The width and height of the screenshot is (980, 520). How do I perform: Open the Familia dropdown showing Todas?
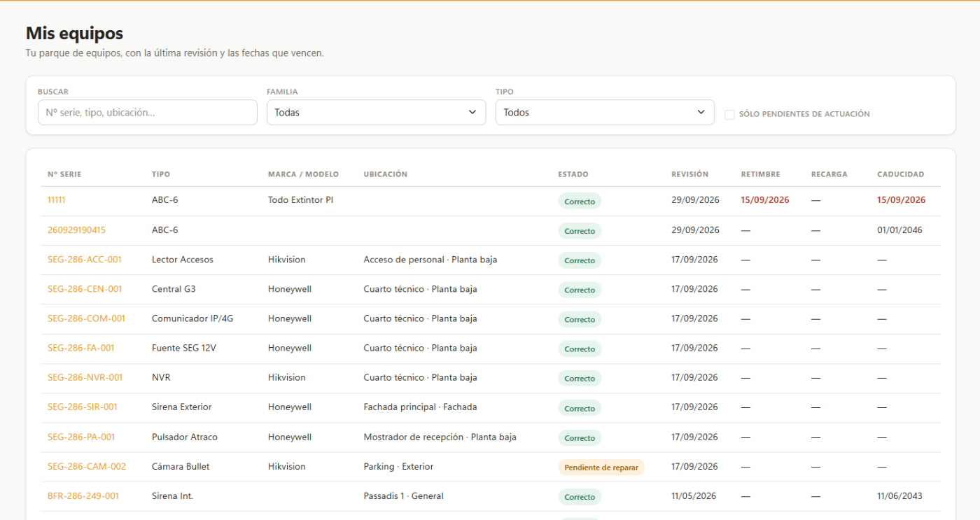pos(376,113)
